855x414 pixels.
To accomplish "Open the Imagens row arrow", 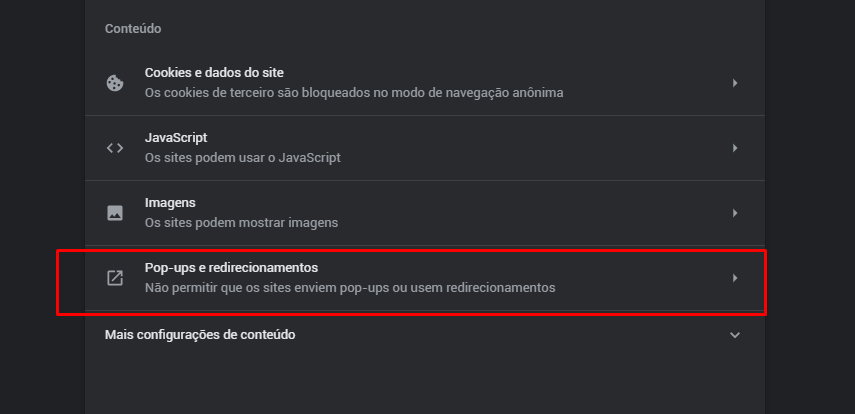I will 735,213.
